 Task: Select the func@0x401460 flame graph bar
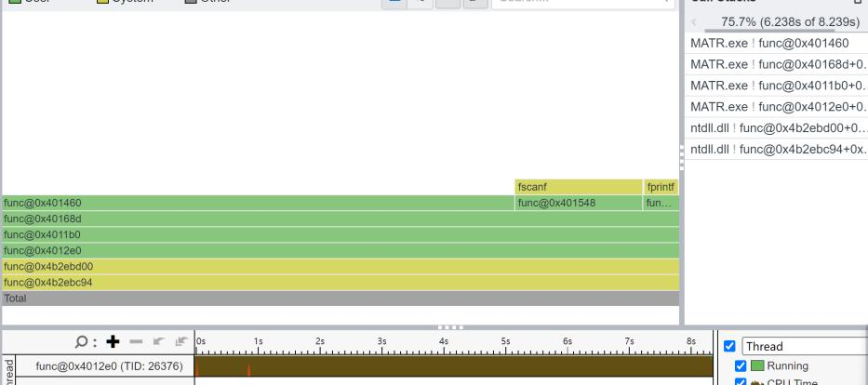coord(258,203)
